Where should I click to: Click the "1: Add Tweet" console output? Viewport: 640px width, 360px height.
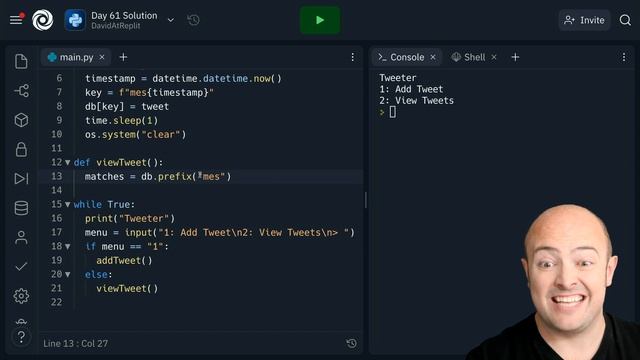pyautogui.click(x=411, y=89)
